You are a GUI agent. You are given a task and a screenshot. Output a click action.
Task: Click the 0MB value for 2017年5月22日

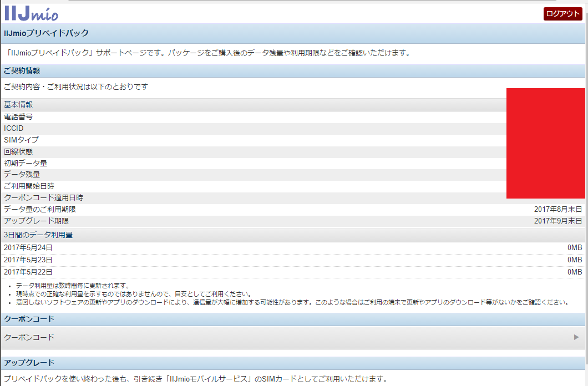point(574,270)
